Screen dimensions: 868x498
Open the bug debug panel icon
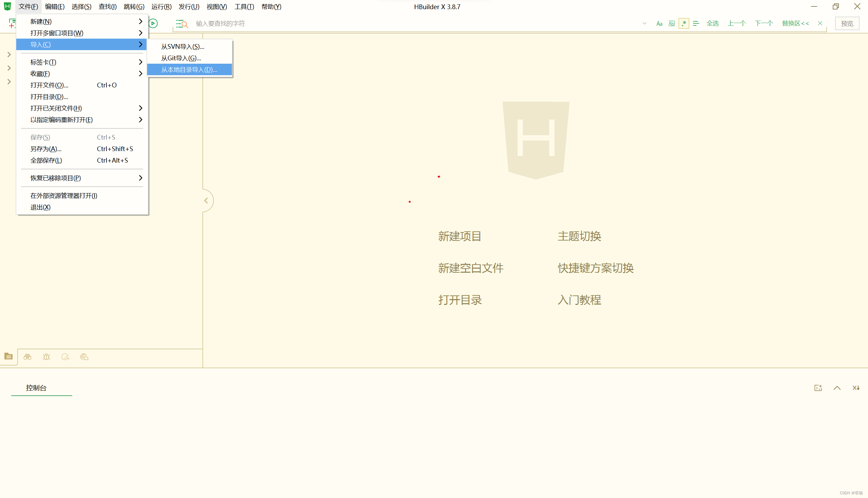pyautogui.click(x=46, y=357)
